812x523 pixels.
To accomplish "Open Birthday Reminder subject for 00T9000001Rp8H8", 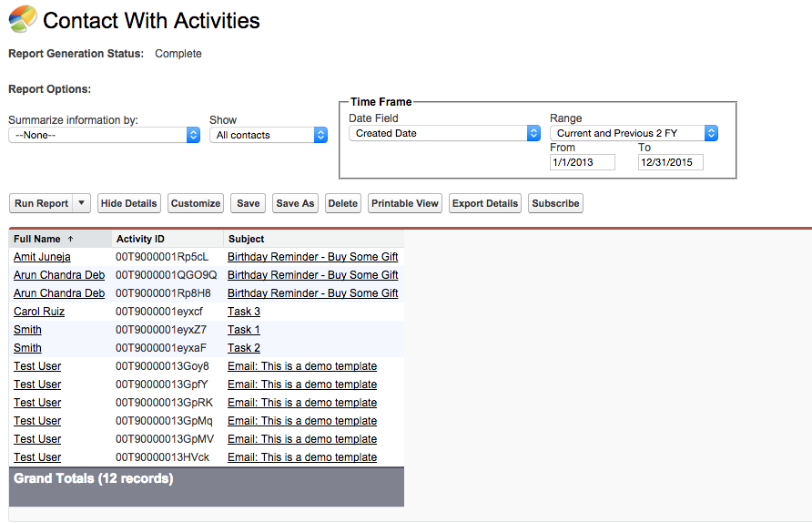I will (313, 292).
